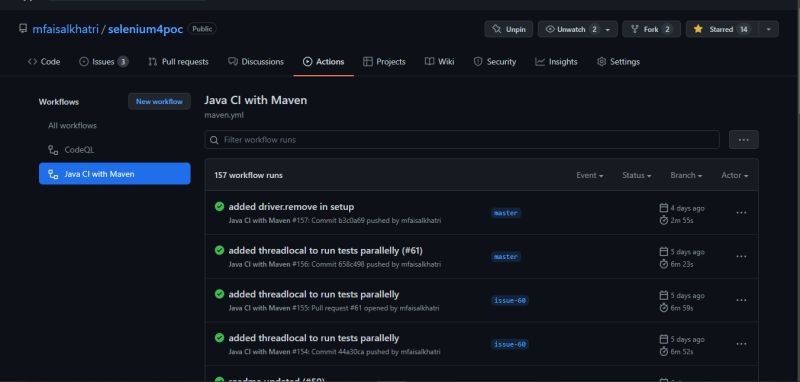Open three-dot menu for run #157
The height and width of the screenshot is (382, 800).
741,213
